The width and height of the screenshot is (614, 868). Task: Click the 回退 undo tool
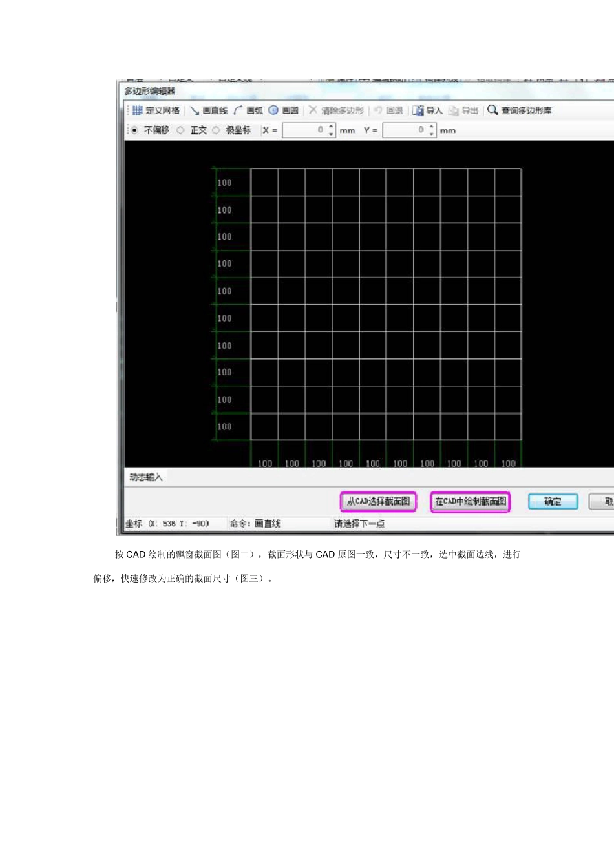[x=388, y=110]
